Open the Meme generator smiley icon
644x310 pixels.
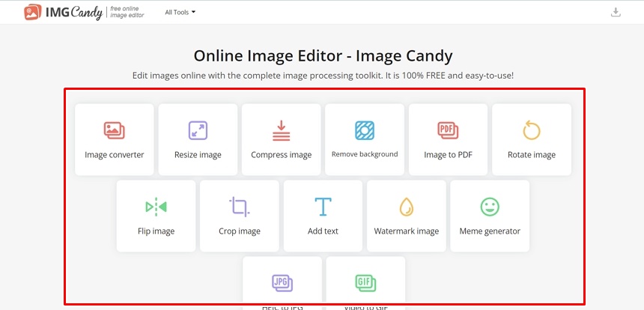coord(490,207)
